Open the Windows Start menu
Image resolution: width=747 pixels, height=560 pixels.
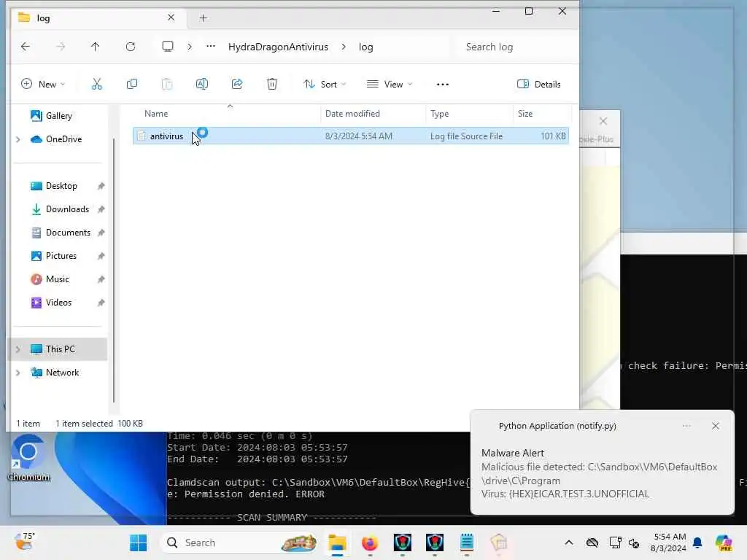[139, 542]
